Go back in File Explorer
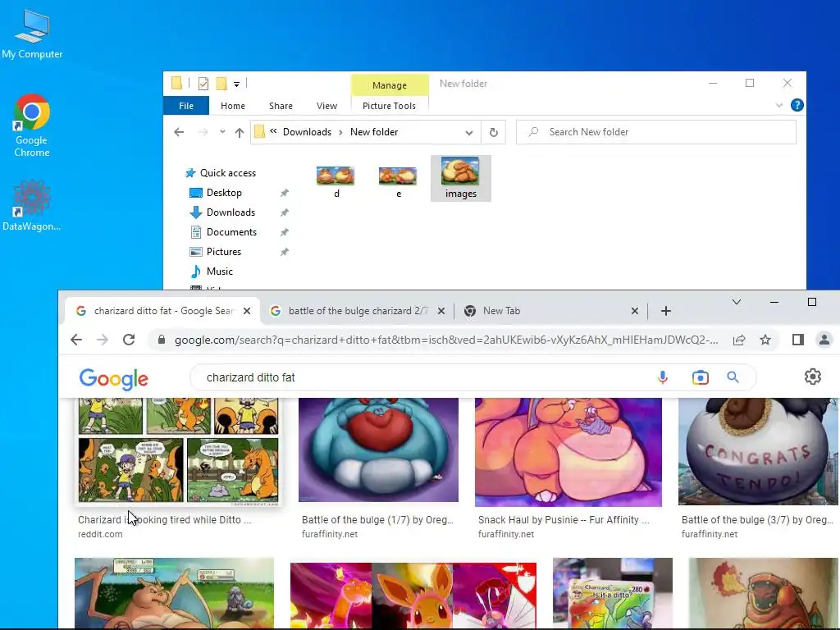840x630 pixels. point(179,132)
